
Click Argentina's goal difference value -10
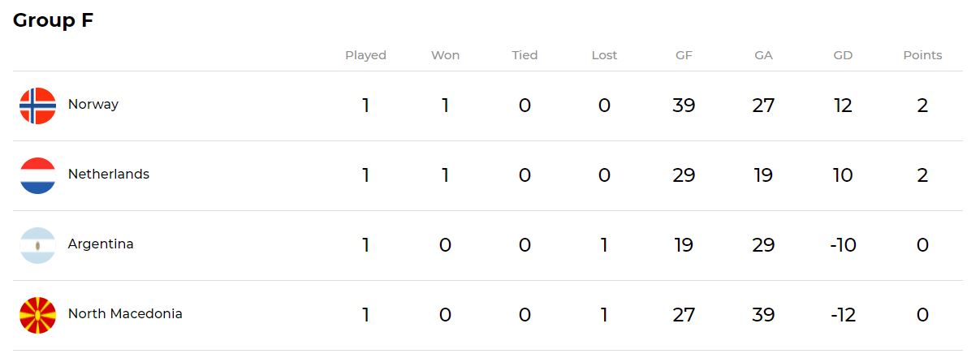pyautogui.click(x=843, y=245)
